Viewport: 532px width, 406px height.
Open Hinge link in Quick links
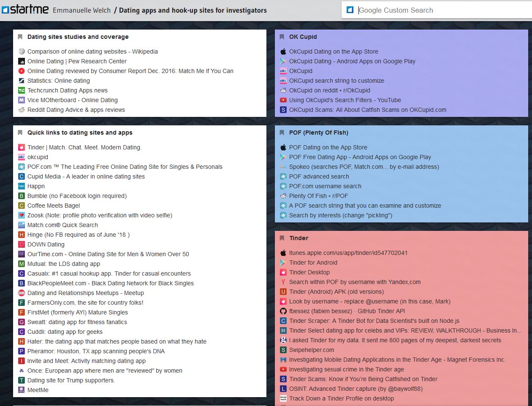tap(79, 235)
